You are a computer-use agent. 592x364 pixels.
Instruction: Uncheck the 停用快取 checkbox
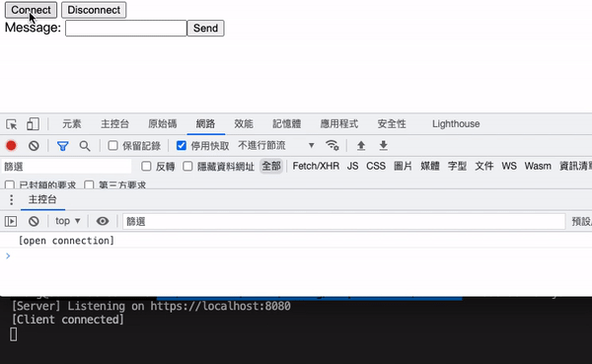(x=182, y=145)
